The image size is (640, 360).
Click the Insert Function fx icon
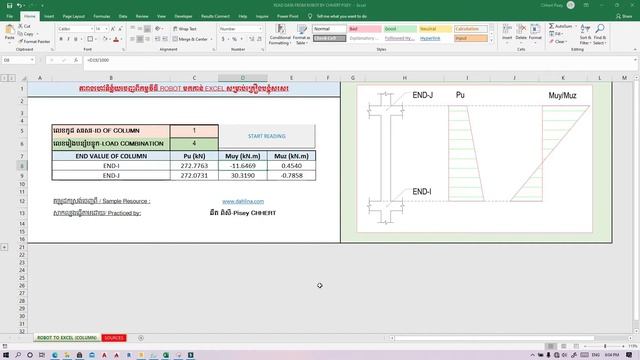76,60
